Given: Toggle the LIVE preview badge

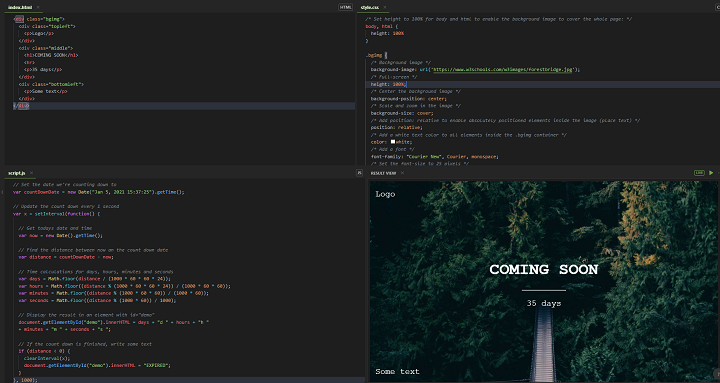Looking at the screenshot, I should (699, 173).
